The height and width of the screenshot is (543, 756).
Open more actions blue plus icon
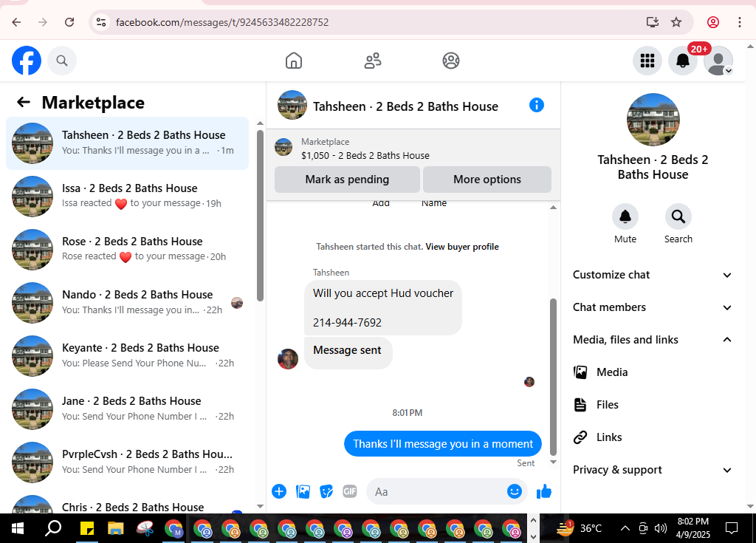pyautogui.click(x=279, y=491)
